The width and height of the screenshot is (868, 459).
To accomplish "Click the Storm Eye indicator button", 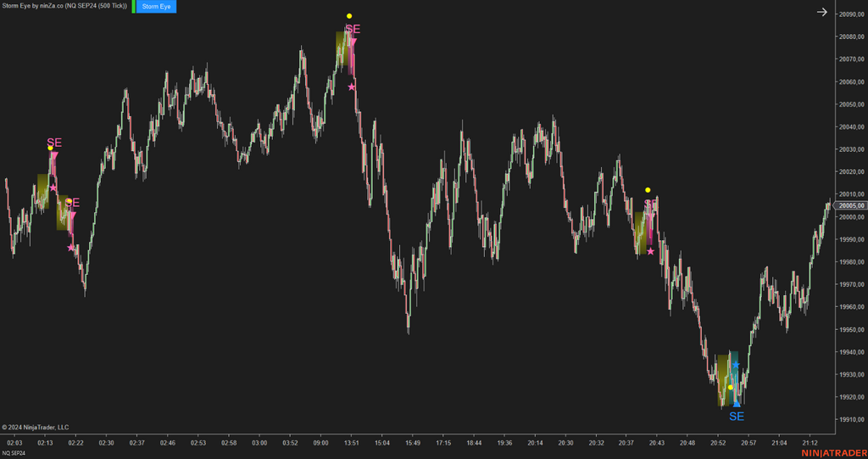I will 156,7.
